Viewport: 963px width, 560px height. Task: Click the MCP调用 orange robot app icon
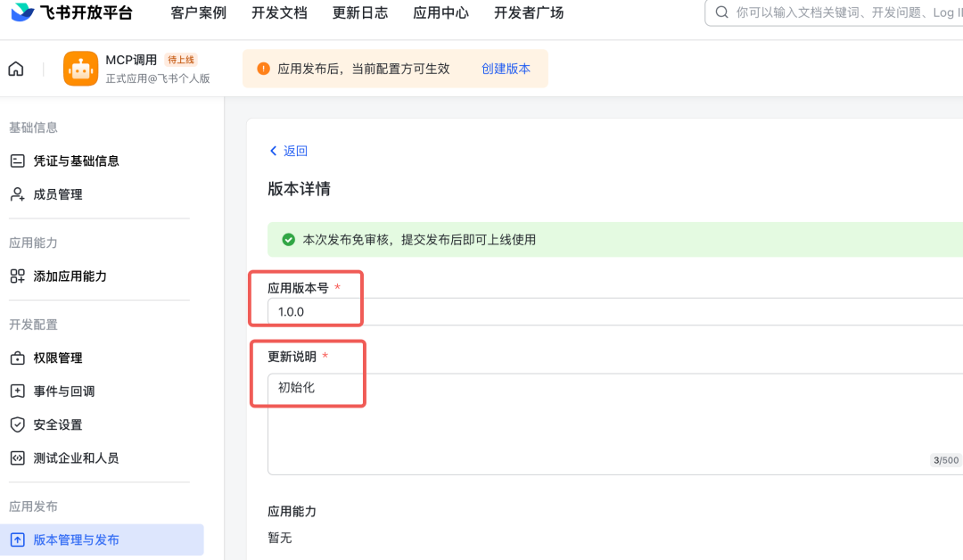coord(81,69)
